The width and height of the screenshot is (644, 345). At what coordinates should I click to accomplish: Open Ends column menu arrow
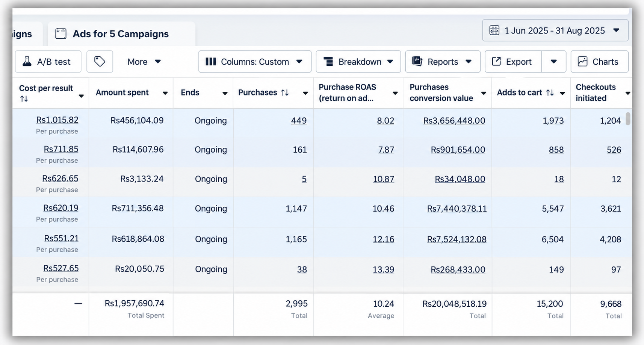pos(225,93)
